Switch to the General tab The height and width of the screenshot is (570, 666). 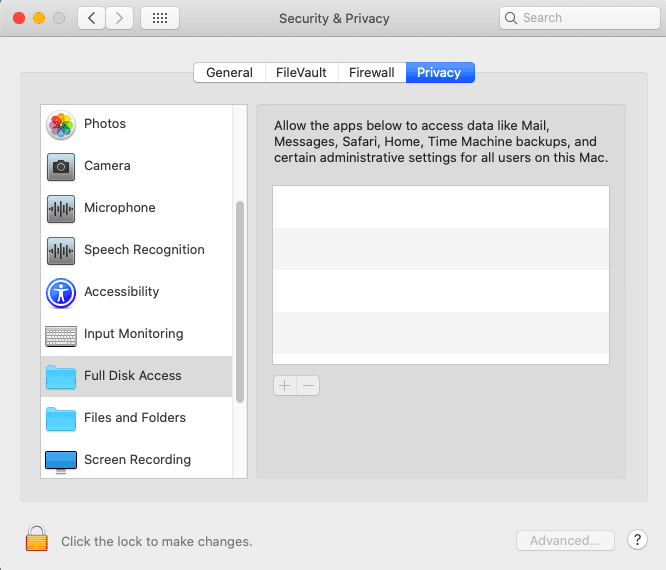coord(229,73)
